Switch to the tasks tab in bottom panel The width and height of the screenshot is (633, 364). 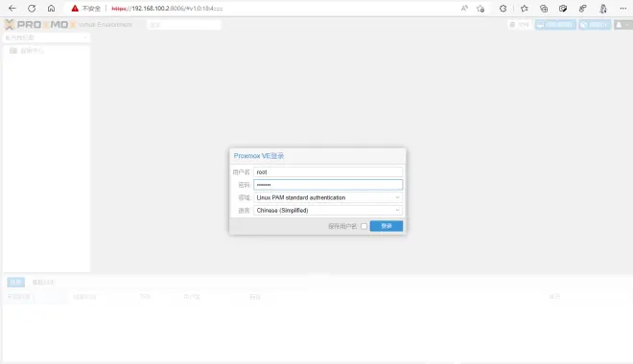(x=15, y=282)
